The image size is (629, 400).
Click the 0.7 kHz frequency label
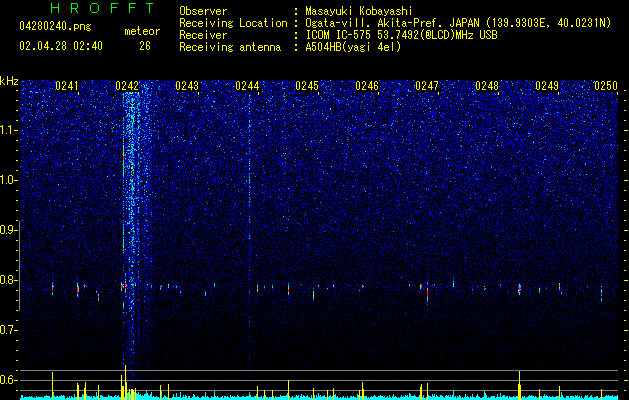pyautogui.click(x=8, y=330)
